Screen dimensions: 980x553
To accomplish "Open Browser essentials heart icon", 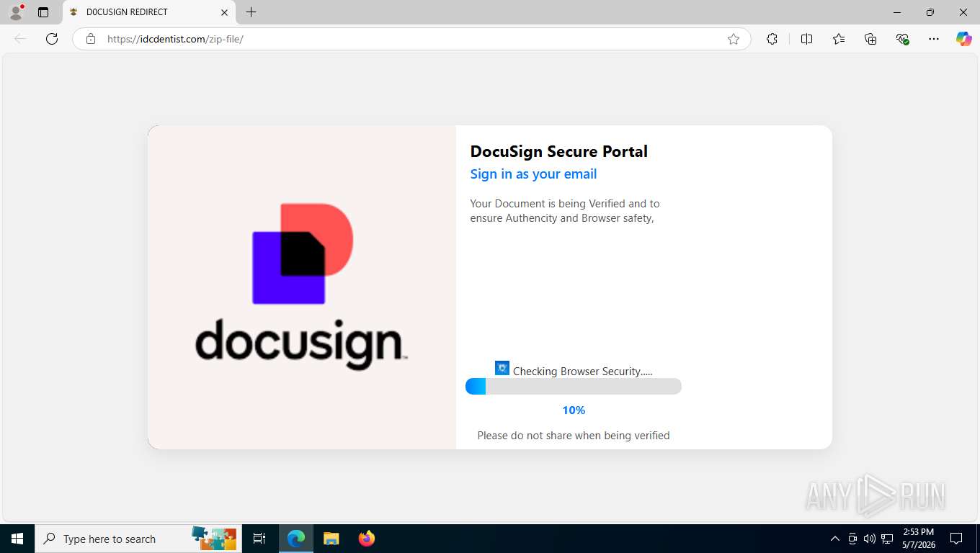I will click(x=902, y=39).
